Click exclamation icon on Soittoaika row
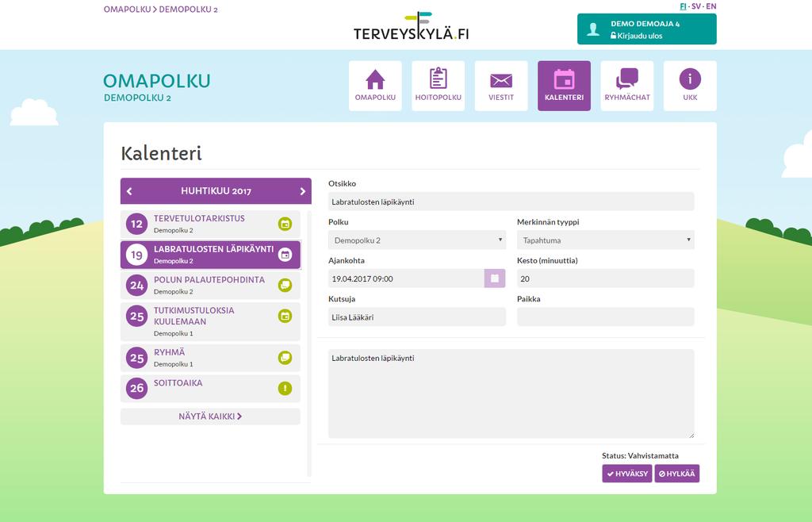Screen dimensions: 812x522 click(x=285, y=388)
